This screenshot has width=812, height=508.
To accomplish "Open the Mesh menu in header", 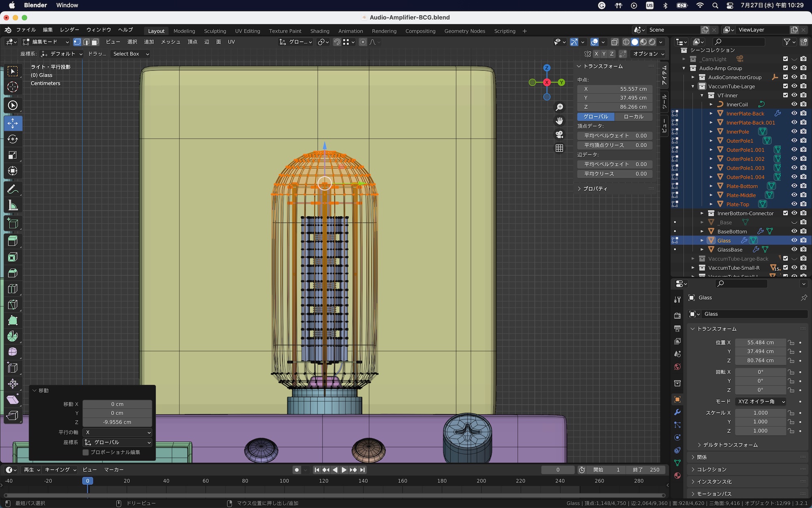I will (x=171, y=42).
